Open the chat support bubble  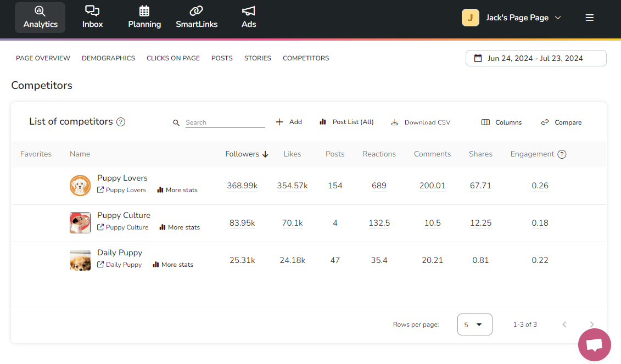tap(594, 344)
